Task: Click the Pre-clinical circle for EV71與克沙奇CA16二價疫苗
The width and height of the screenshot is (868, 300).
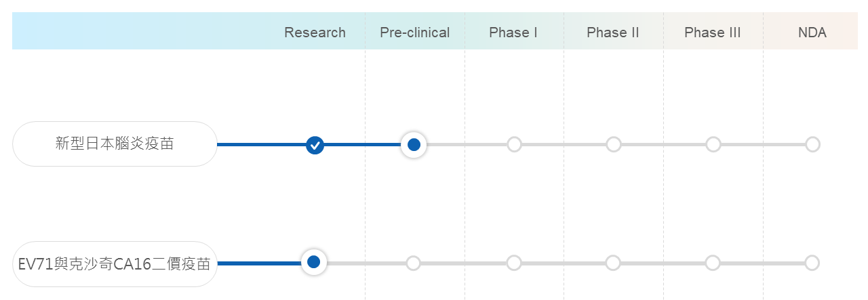Action: (414, 263)
